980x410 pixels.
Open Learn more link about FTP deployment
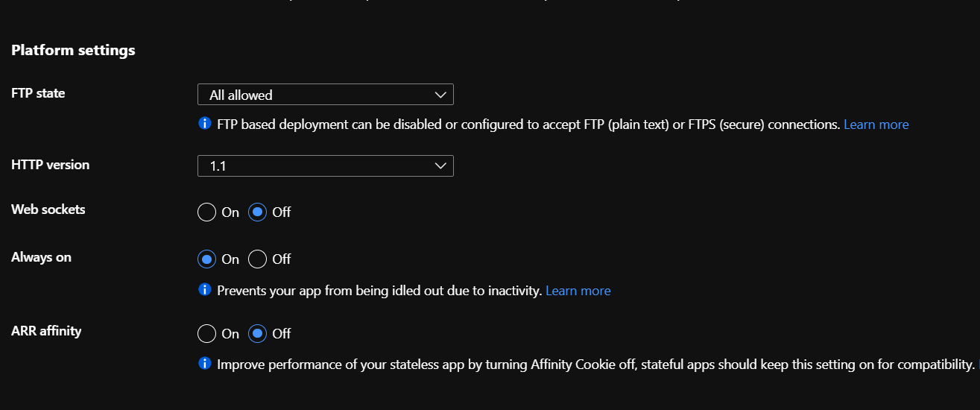[876, 124]
